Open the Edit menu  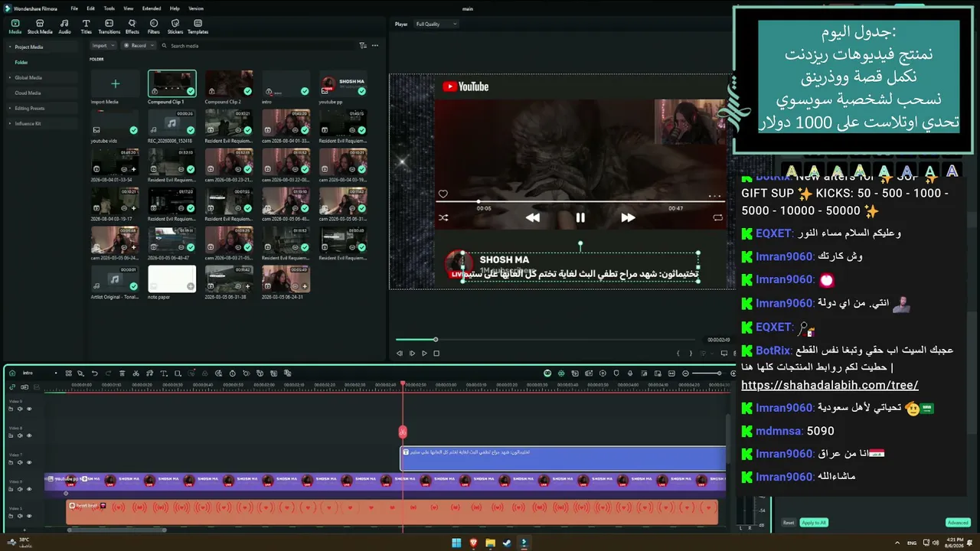pos(91,8)
